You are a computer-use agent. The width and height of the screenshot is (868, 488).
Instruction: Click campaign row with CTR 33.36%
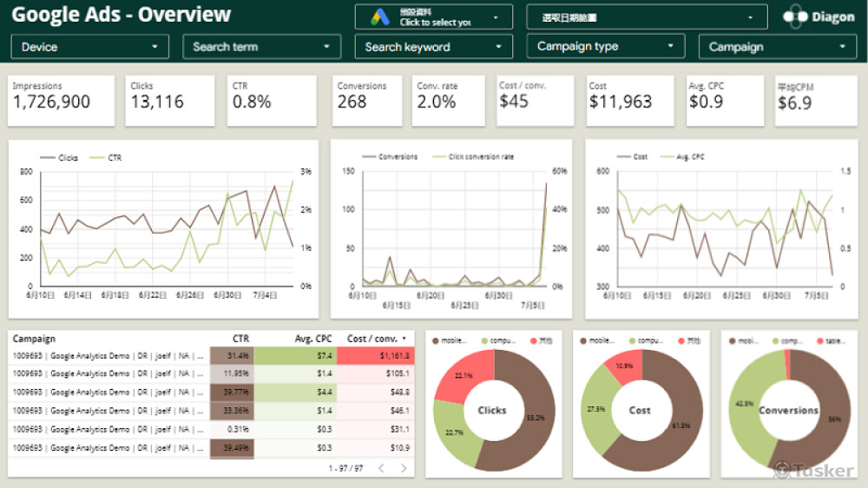tap(211, 411)
